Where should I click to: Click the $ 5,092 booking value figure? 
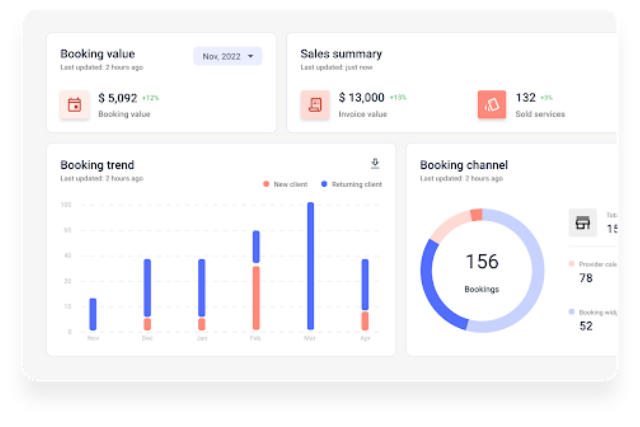pyautogui.click(x=118, y=98)
